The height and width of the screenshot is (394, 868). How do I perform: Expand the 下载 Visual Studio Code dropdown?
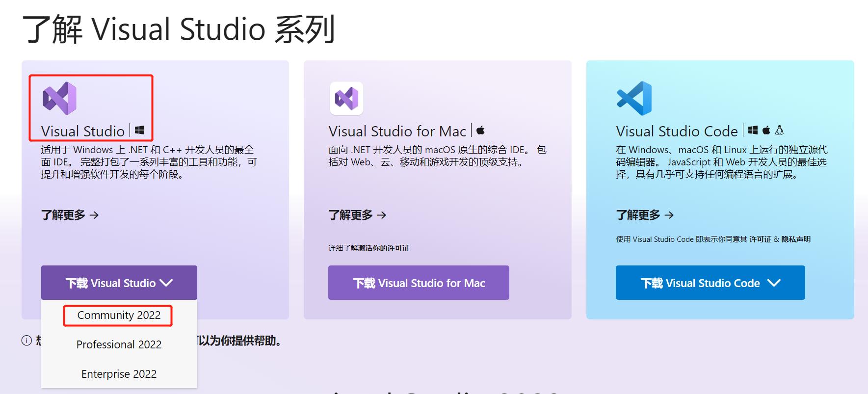click(710, 283)
